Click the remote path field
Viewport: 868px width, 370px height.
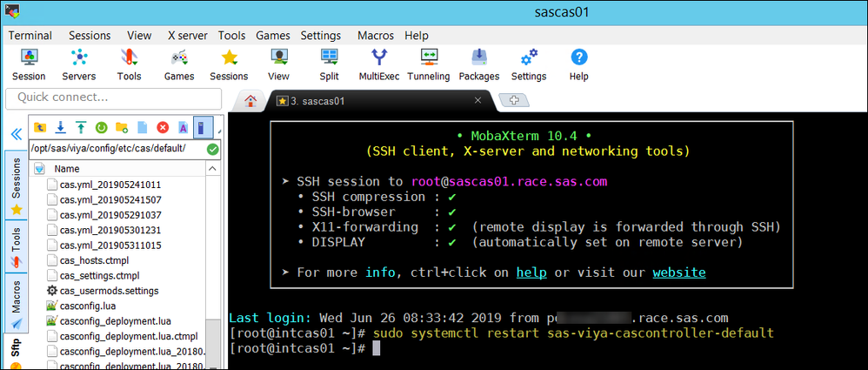pos(117,149)
